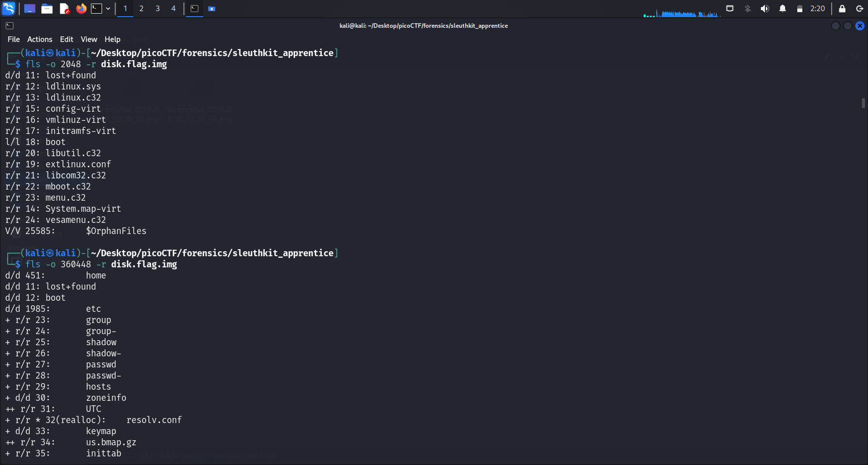Open the Edit menu
The image size is (868, 465).
point(67,39)
